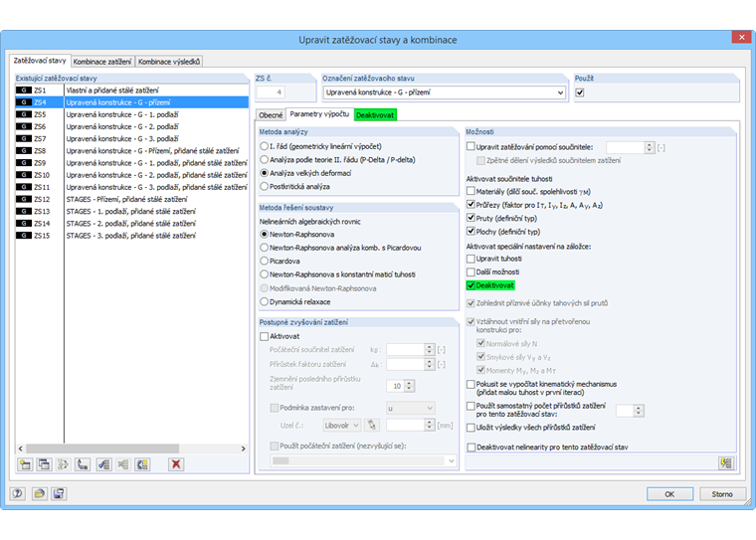
Task: Choose Dynamická relaxace method
Action: (x=265, y=301)
